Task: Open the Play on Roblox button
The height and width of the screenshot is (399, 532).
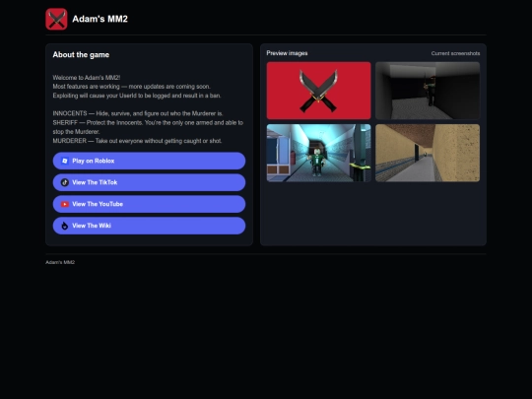Action: point(149,161)
